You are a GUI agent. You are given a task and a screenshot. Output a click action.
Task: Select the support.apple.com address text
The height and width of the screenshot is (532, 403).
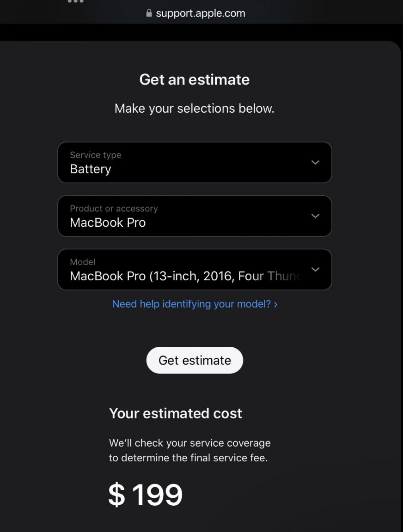click(x=200, y=13)
